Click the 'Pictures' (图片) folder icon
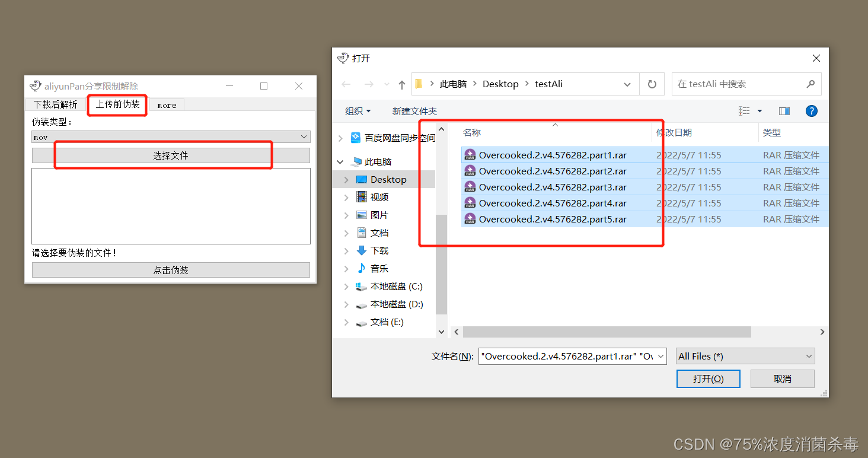 tap(361, 215)
